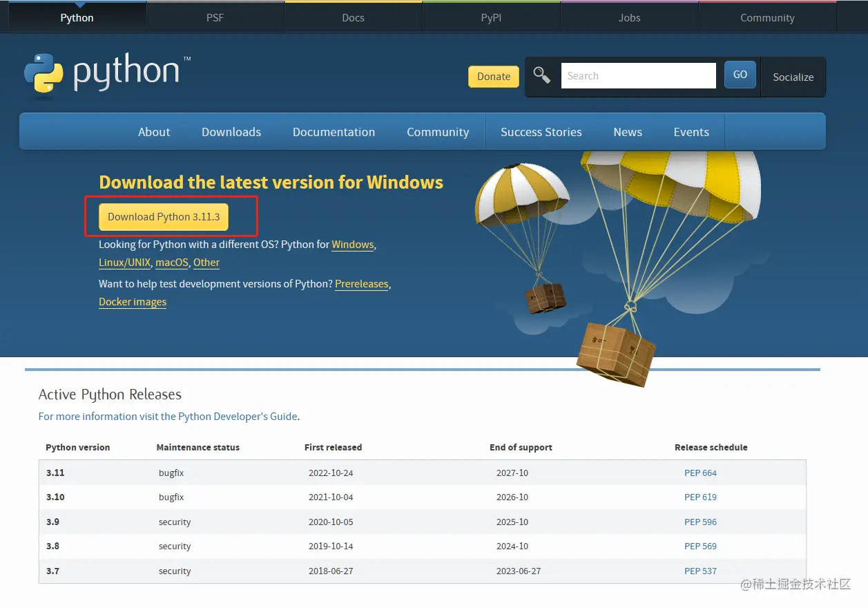Click the magnifying glass search icon
This screenshot has height=608, width=868.
click(542, 76)
